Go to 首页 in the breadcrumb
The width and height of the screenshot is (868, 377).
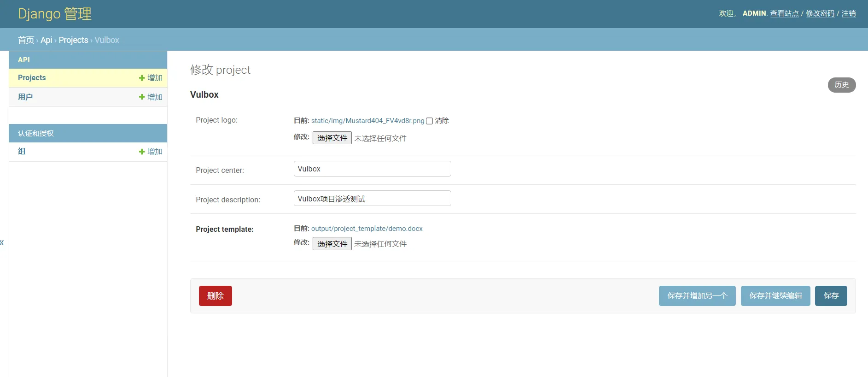coord(26,40)
